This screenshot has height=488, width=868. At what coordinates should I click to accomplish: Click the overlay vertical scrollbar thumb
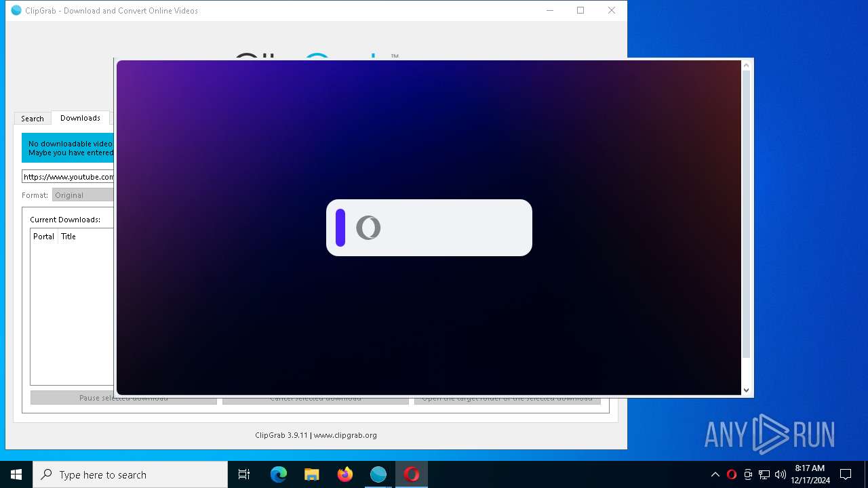coord(747,213)
